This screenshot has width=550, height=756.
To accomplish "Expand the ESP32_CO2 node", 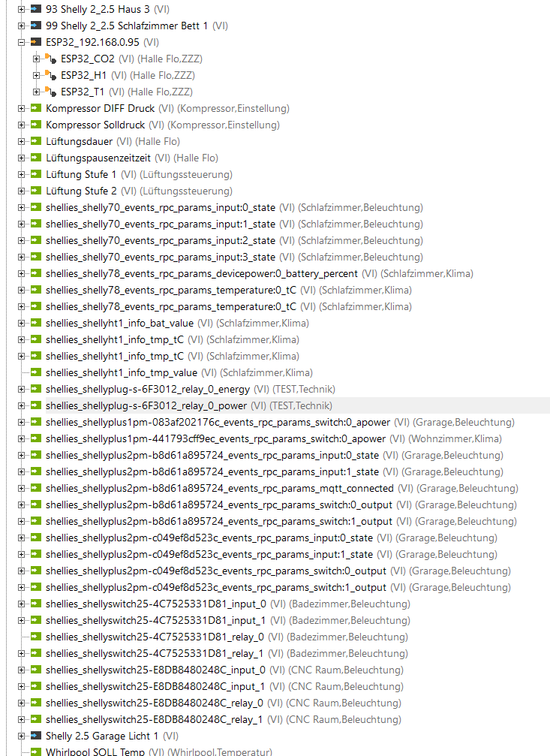I will (x=36, y=59).
